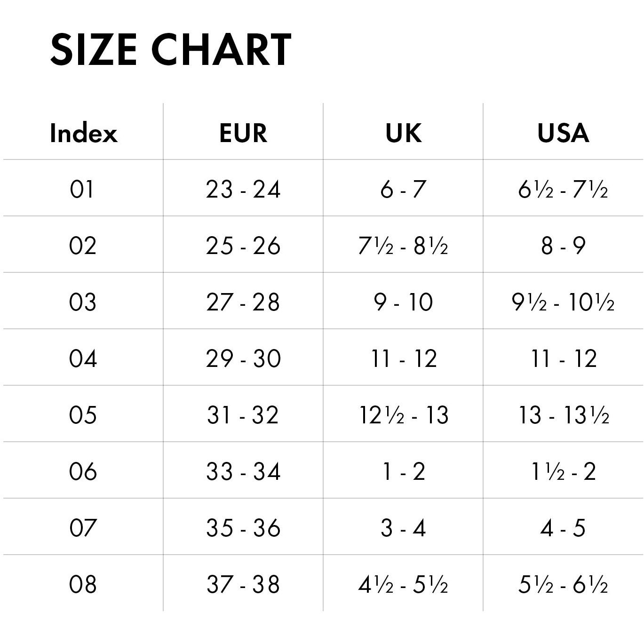Click EUR size 27 - 28 cell
Viewport: 644px width, 644px height.
[243, 302]
